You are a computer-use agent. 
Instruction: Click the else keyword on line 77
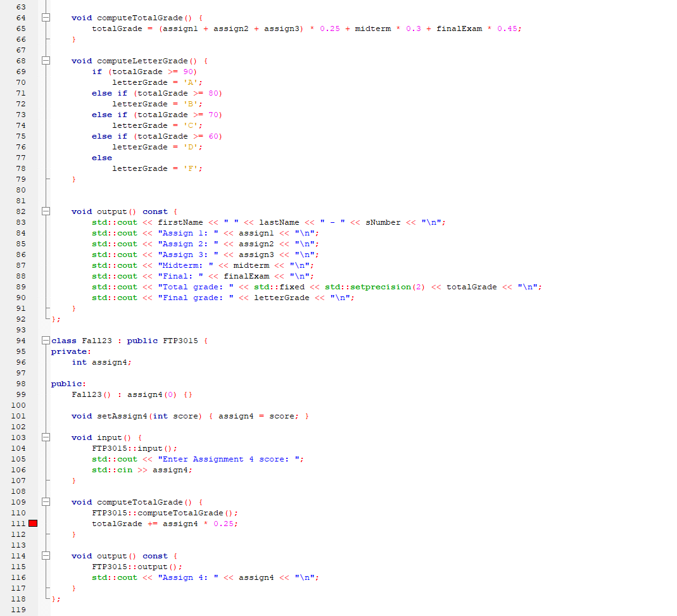(102, 158)
